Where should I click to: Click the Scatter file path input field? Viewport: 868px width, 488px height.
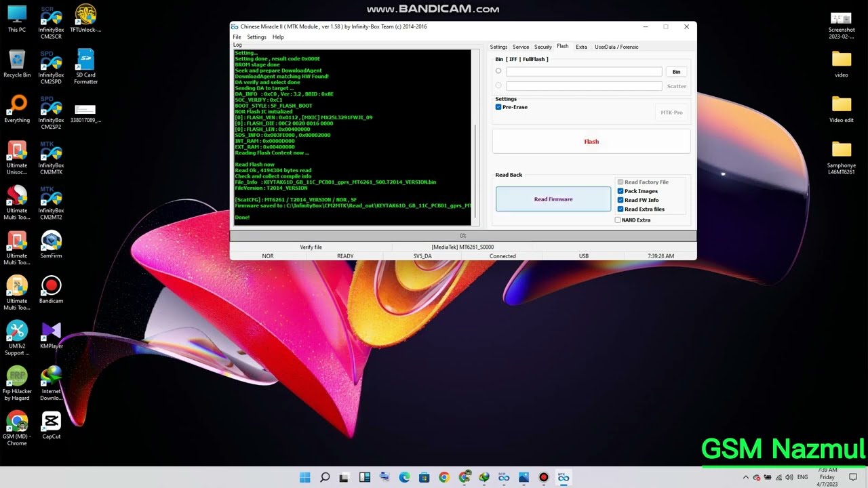click(584, 86)
